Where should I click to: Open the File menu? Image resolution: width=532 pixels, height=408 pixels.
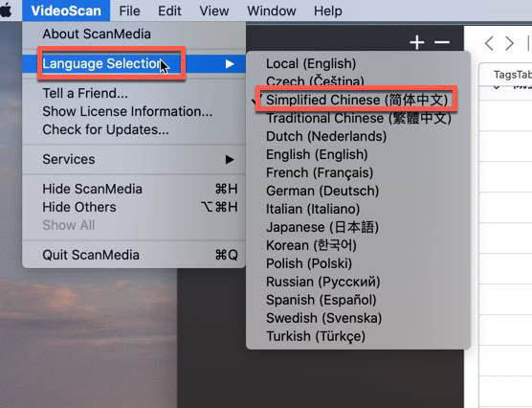tap(129, 11)
